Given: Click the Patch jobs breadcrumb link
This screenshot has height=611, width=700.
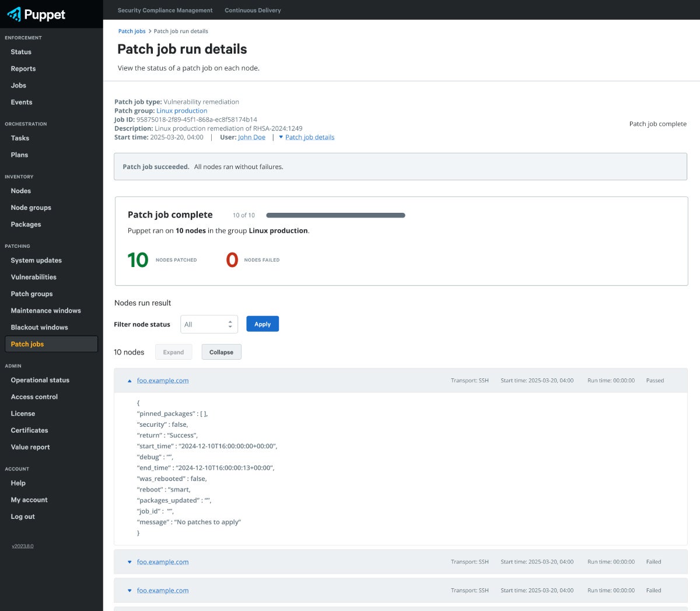Looking at the screenshot, I should click(132, 31).
